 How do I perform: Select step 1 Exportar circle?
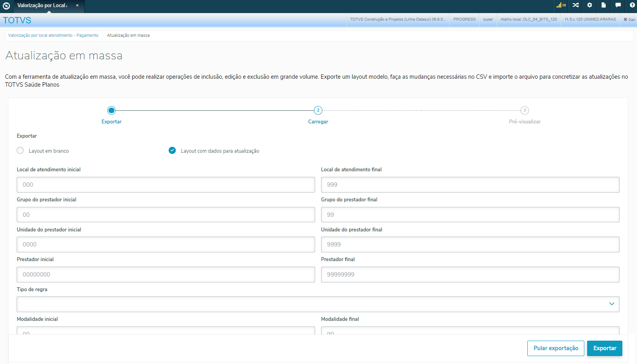[x=112, y=110]
